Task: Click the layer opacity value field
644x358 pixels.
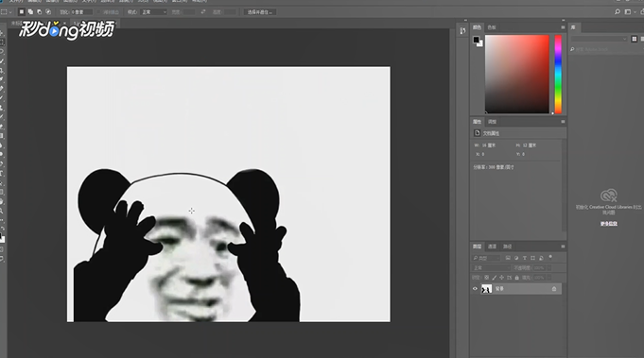Action: (x=539, y=267)
